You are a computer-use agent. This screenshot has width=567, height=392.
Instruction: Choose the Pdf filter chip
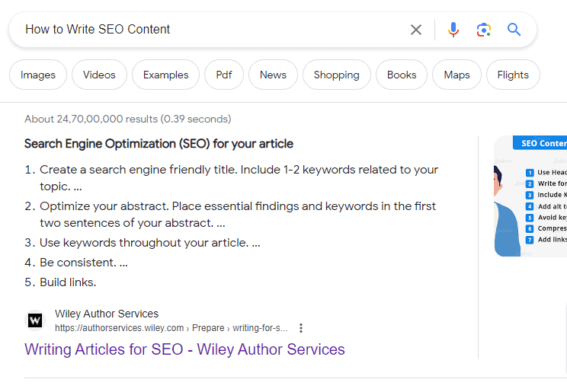pyautogui.click(x=224, y=75)
